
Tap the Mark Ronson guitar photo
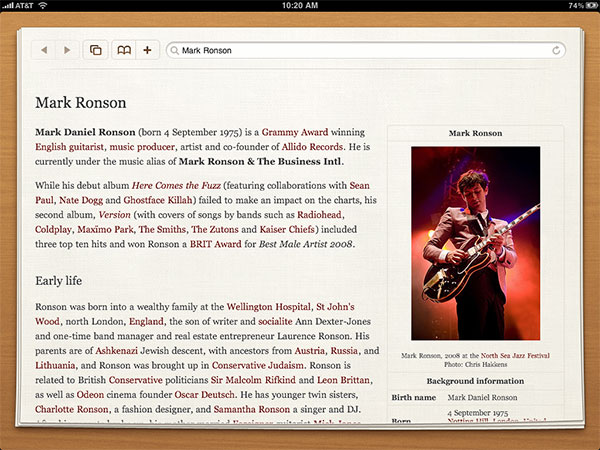point(476,243)
